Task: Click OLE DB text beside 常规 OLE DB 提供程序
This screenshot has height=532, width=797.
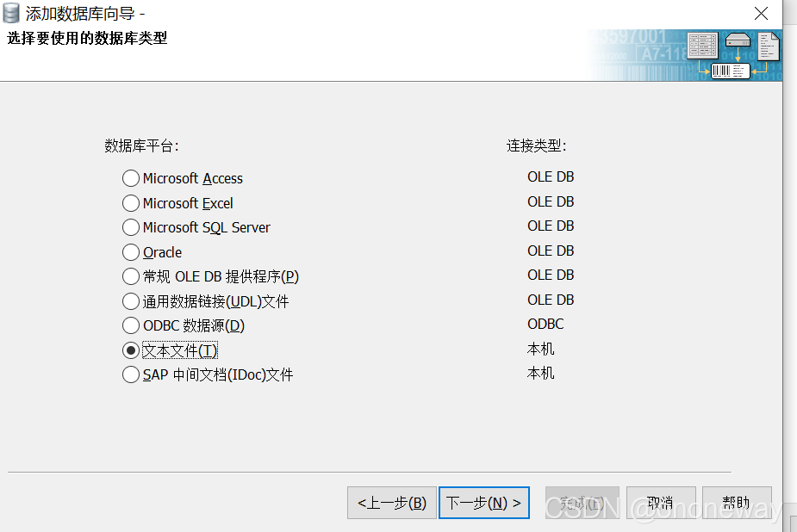Action: point(551,275)
